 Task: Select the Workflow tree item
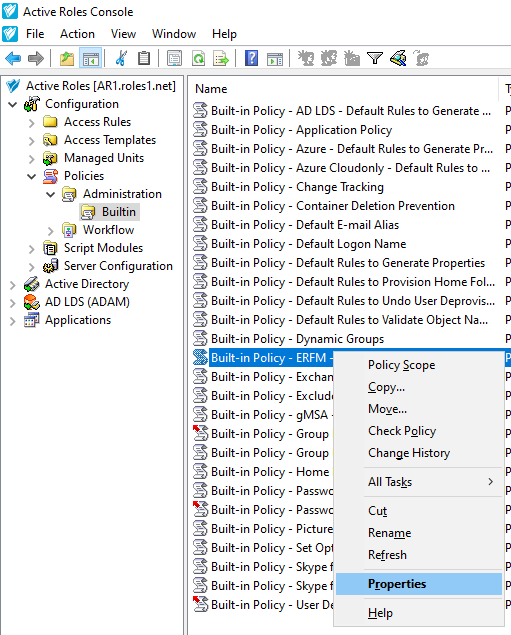pyautogui.click(x=109, y=230)
